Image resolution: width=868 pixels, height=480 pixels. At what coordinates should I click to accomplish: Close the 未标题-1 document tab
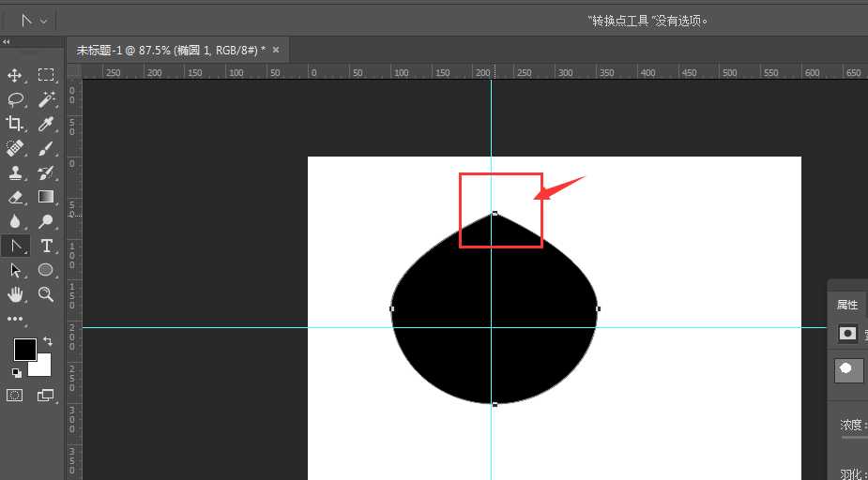coord(276,50)
